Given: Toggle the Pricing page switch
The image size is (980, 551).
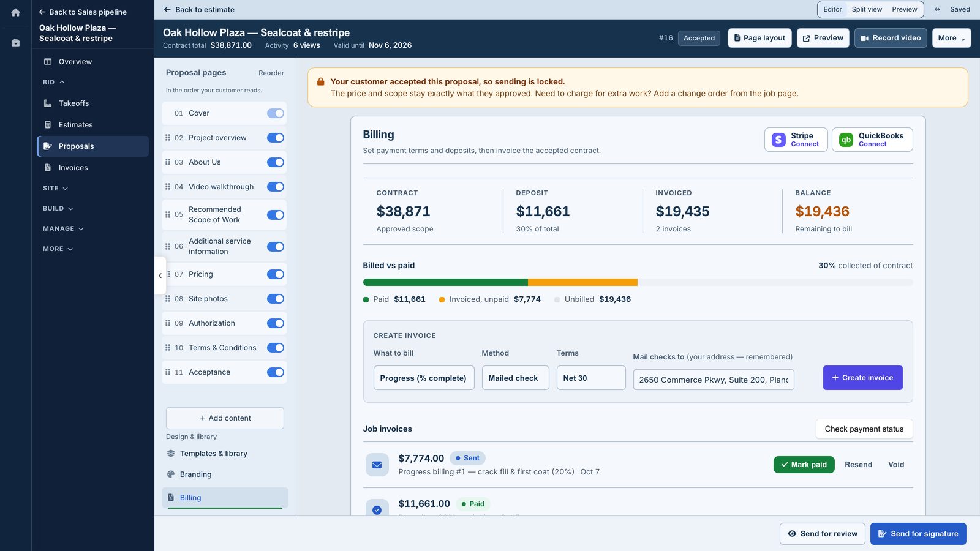Looking at the screenshot, I should pyautogui.click(x=276, y=274).
